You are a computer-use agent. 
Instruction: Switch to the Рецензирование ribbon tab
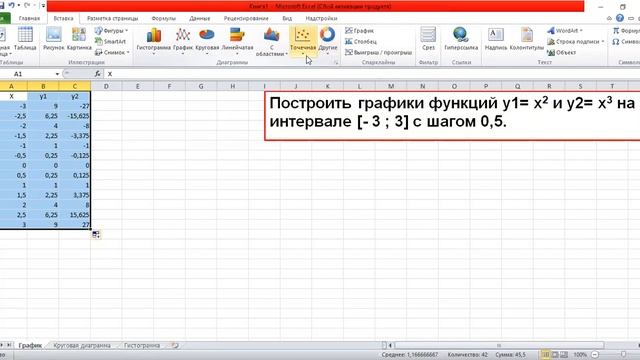(246, 18)
